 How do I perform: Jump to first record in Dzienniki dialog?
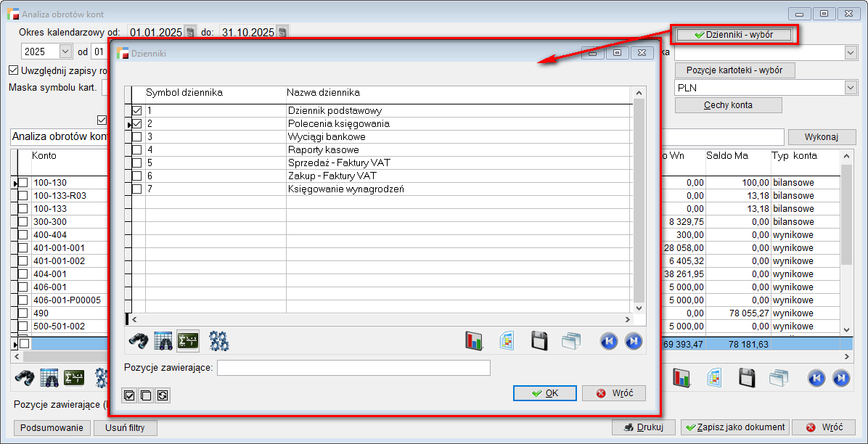pyautogui.click(x=609, y=341)
